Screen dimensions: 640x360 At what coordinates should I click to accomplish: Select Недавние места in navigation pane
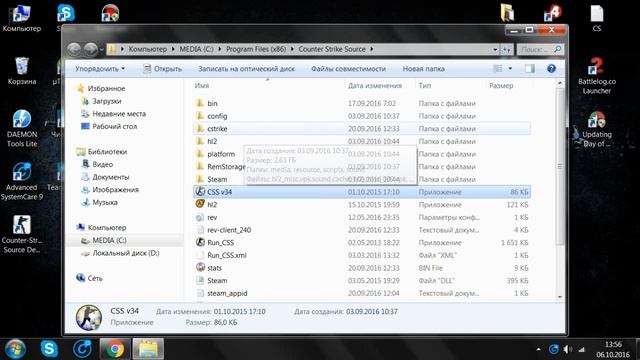click(x=119, y=113)
